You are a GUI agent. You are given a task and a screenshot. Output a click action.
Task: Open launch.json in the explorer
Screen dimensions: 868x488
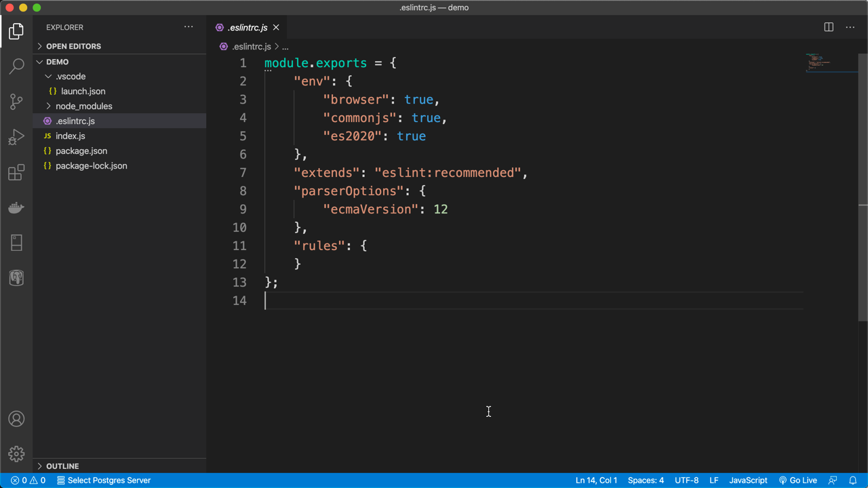click(119, 91)
